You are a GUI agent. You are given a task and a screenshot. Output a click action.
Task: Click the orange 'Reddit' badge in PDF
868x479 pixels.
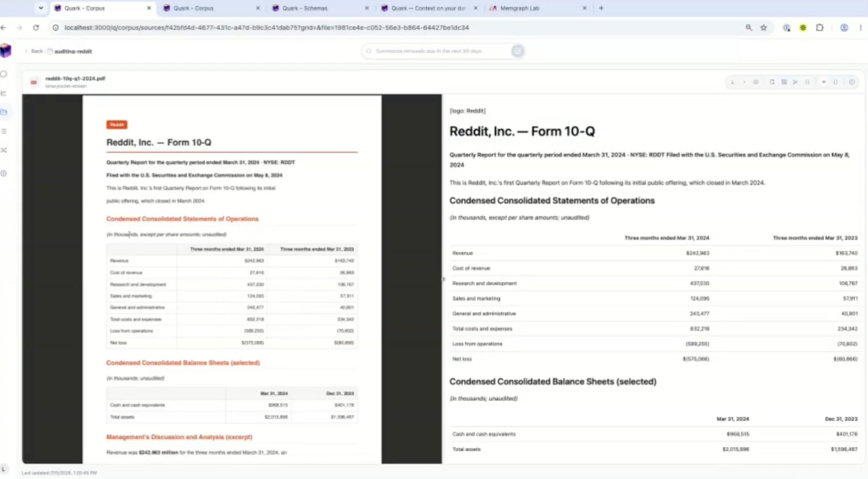tap(117, 125)
